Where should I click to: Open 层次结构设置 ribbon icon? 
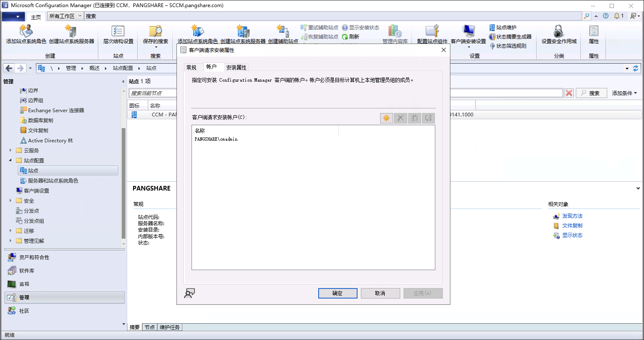[x=118, y=31]
